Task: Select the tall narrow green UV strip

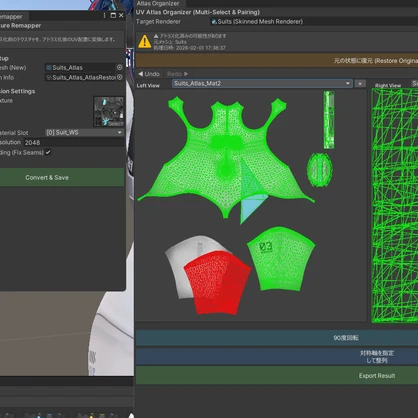Action: coord(329,120)
